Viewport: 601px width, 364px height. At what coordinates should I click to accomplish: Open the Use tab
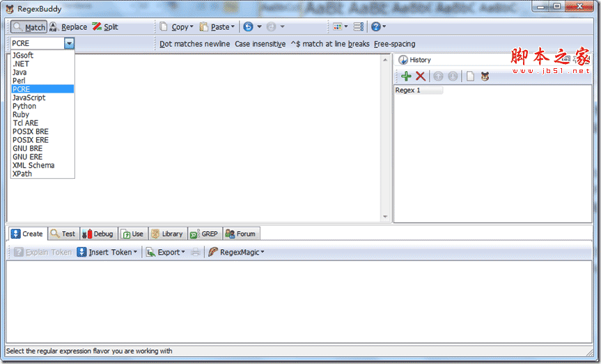tap(132, 233)
